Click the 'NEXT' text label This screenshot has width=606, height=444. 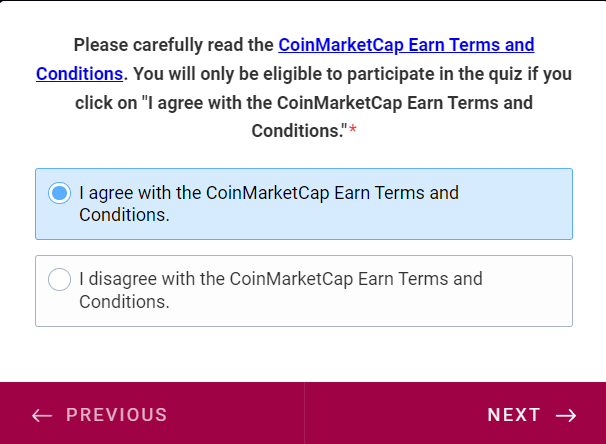[x=514, y=415]
